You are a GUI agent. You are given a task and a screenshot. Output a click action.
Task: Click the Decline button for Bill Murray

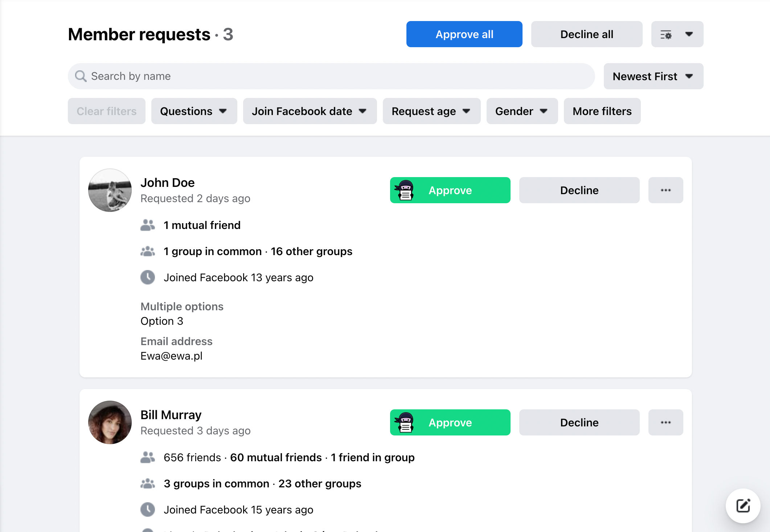(x=579, y=422)
